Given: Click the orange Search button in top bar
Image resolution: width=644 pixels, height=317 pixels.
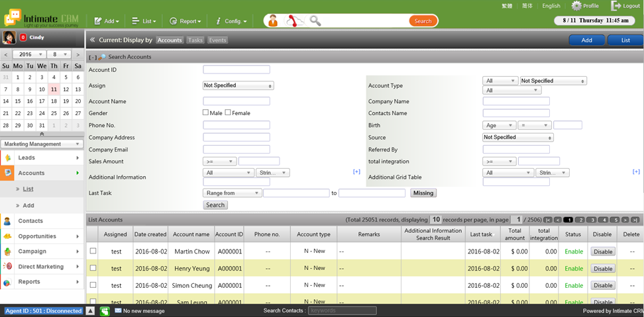Looking at the screenshot, I should pos(423,21).
